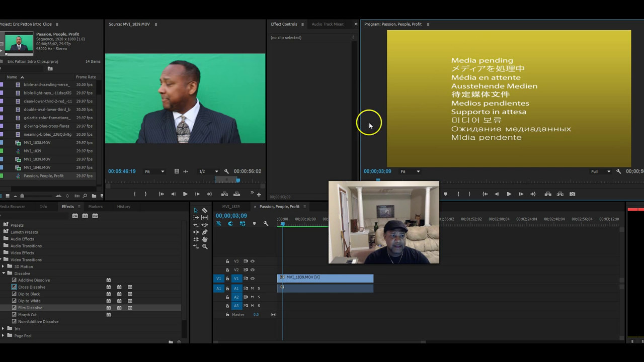Expand the Iris folder
Viewport: 644px width, 362px height.
click(4, 329)
